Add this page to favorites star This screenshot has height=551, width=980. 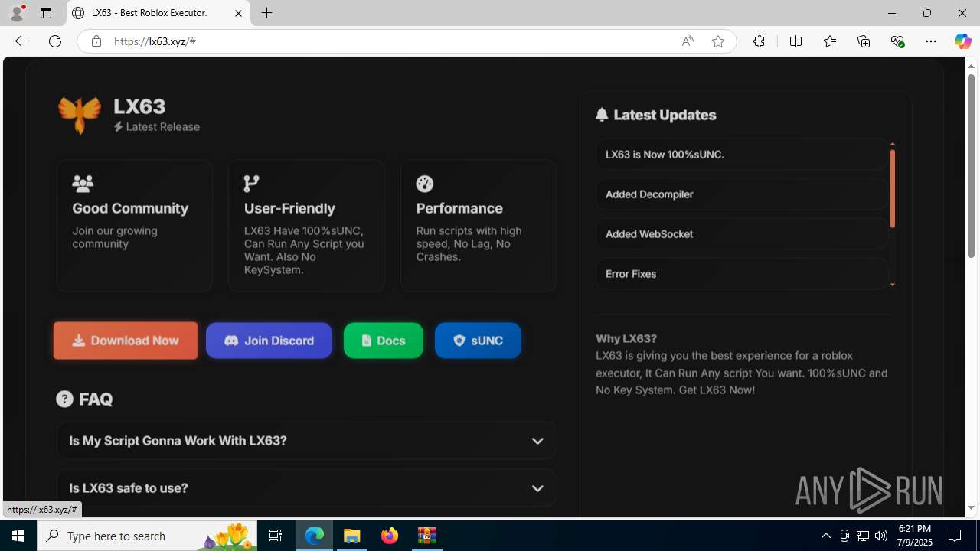[717, 41]
